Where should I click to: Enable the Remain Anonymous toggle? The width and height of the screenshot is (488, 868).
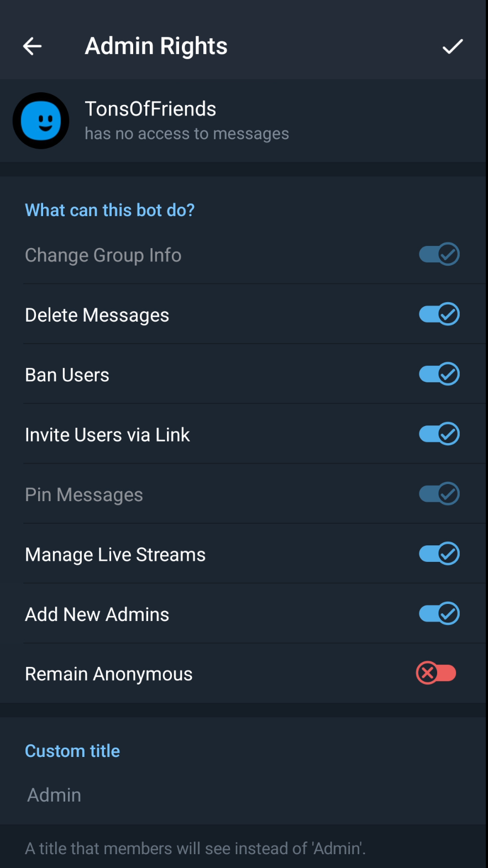(x=436, y=674)
